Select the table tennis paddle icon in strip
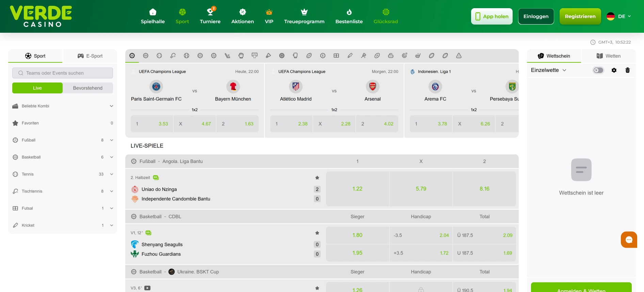 tap(173, 56)
